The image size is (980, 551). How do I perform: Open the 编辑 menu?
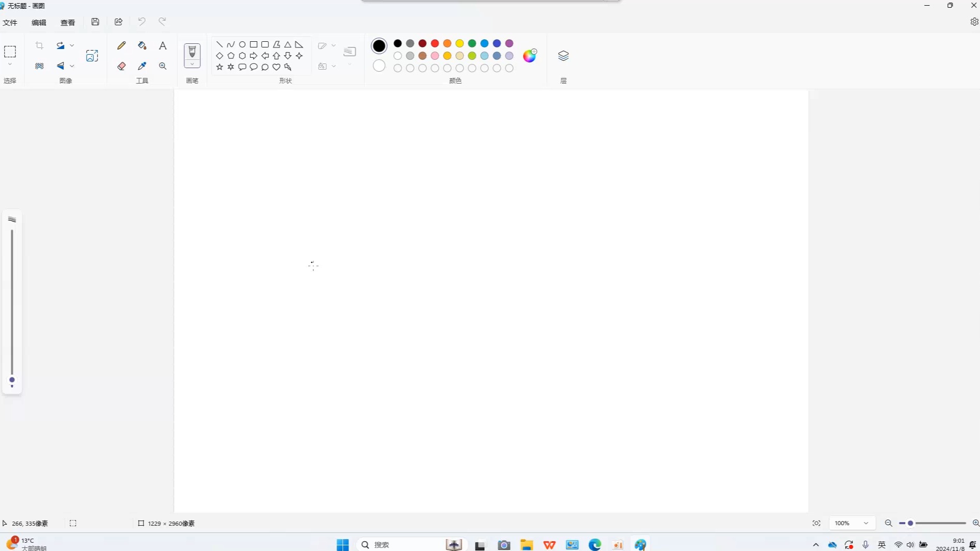pos(39,23)
